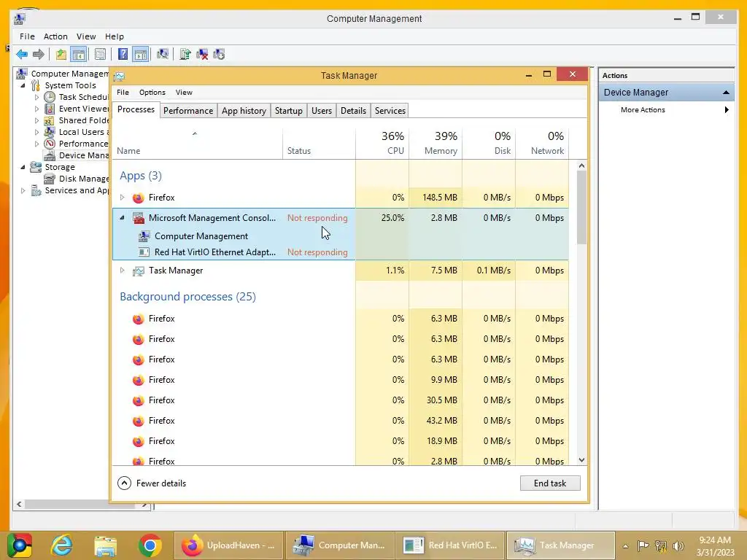Collapse Storage tree node
The height and width of the screenshot is (560, 747).
(23, 167)
